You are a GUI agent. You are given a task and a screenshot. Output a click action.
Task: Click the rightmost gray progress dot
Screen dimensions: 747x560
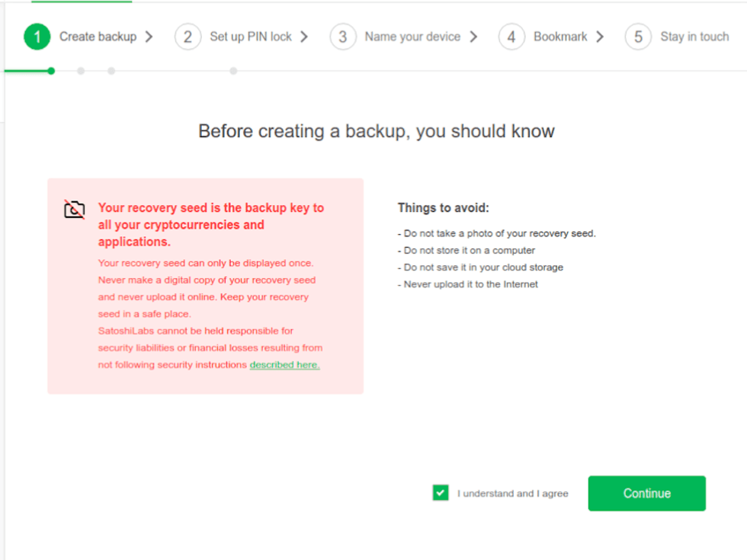[x=233, y=71]
